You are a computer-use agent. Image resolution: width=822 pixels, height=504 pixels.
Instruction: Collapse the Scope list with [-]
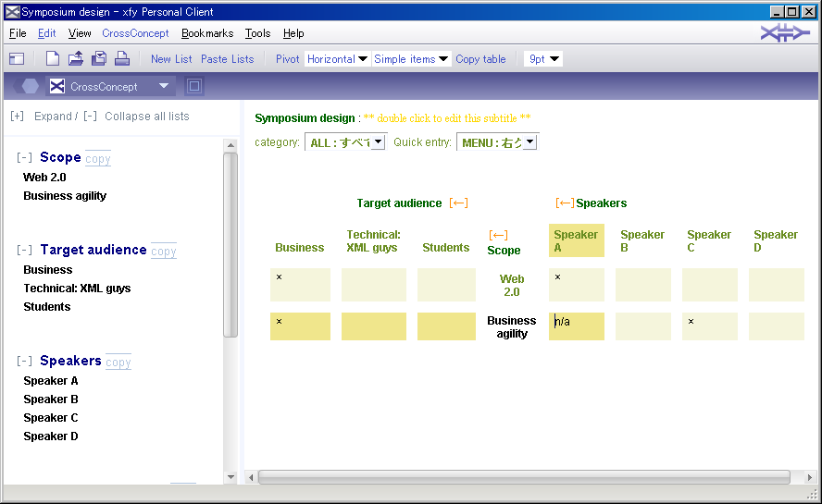tap(24, 158)
